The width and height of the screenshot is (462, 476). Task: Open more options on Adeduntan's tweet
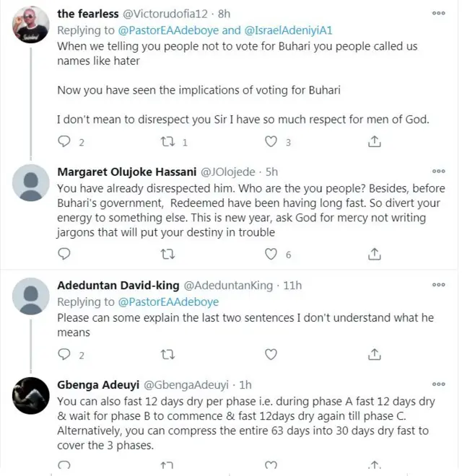point(438,285)
